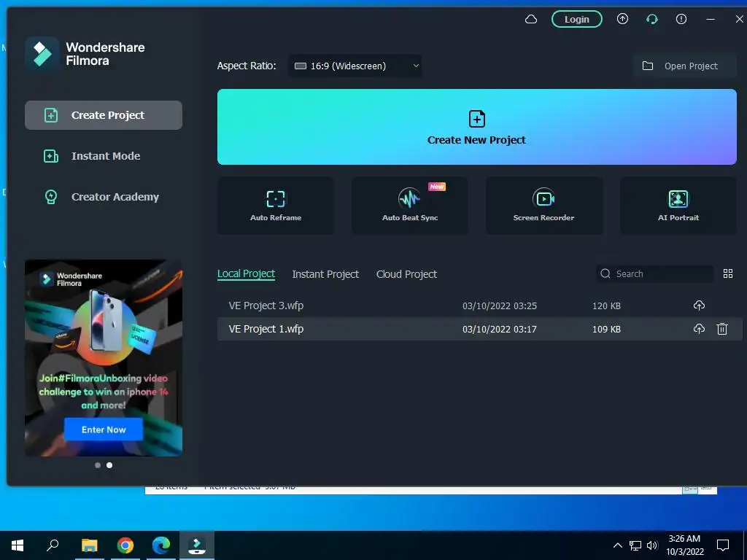This screenshot has height=560, width=747.
Task: Upload VE Project 1.wfp to cloud
Action: [x=699, y=329]
